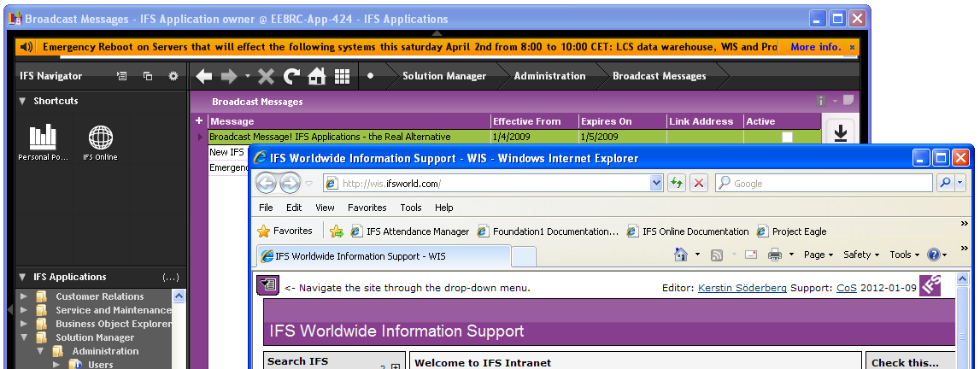
Task: Open the Personal Portal shortcut
Action: point(43,143)
